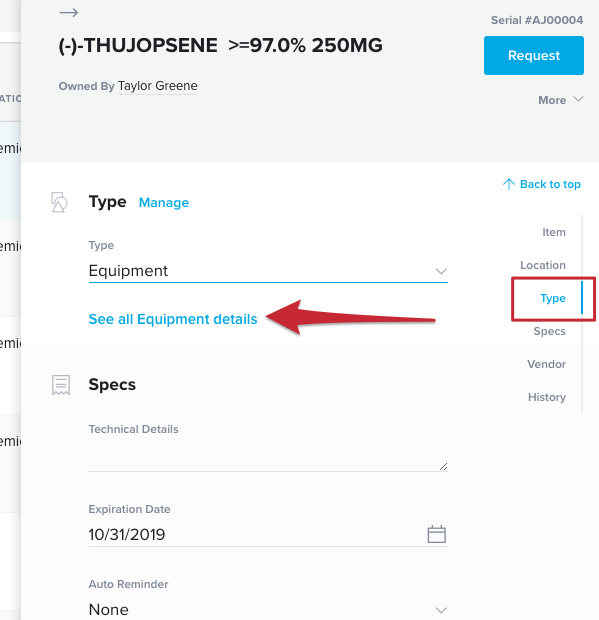The width and height of the screenshot is (599, 620).
Task: Click the Technical Details resize handle
Action: 443,467
